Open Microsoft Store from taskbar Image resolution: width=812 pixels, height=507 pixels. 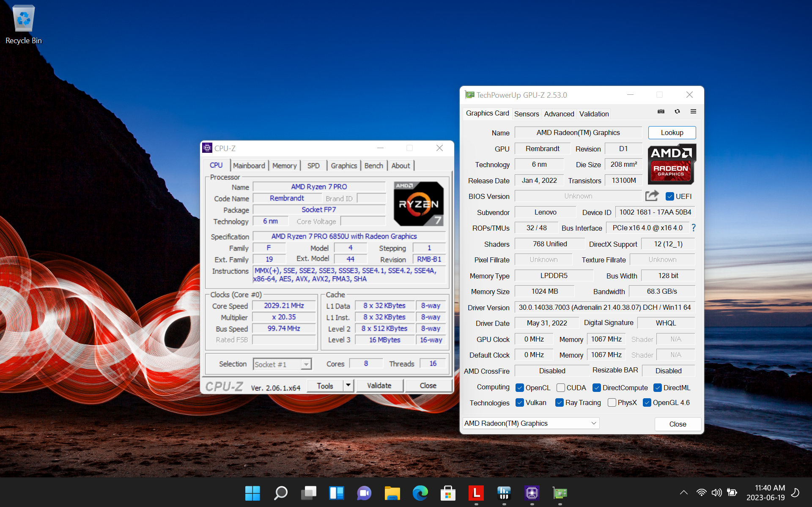click(448, 493)
